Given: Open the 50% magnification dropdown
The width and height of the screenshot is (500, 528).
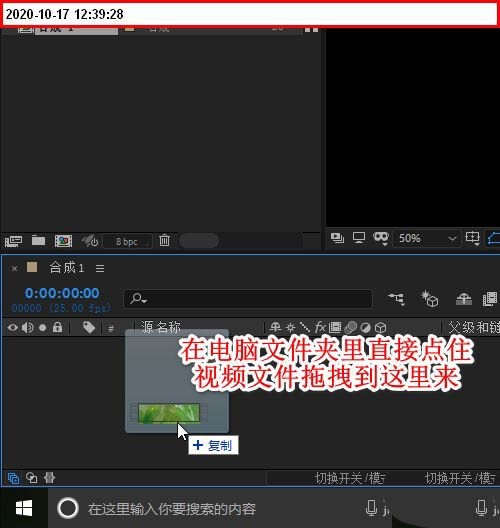Looking at the screenshot, I should 426,238.
